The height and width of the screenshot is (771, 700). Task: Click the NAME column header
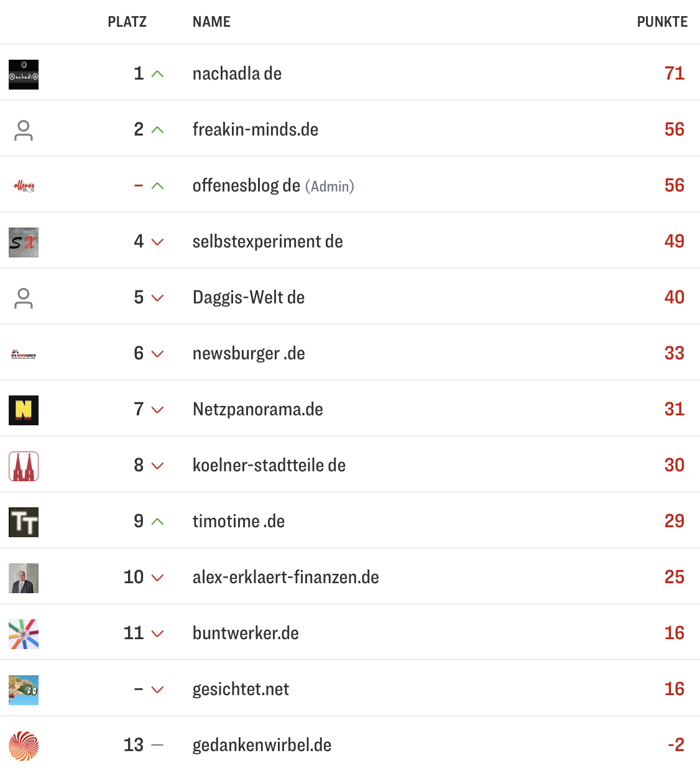(x=211, y=22)
